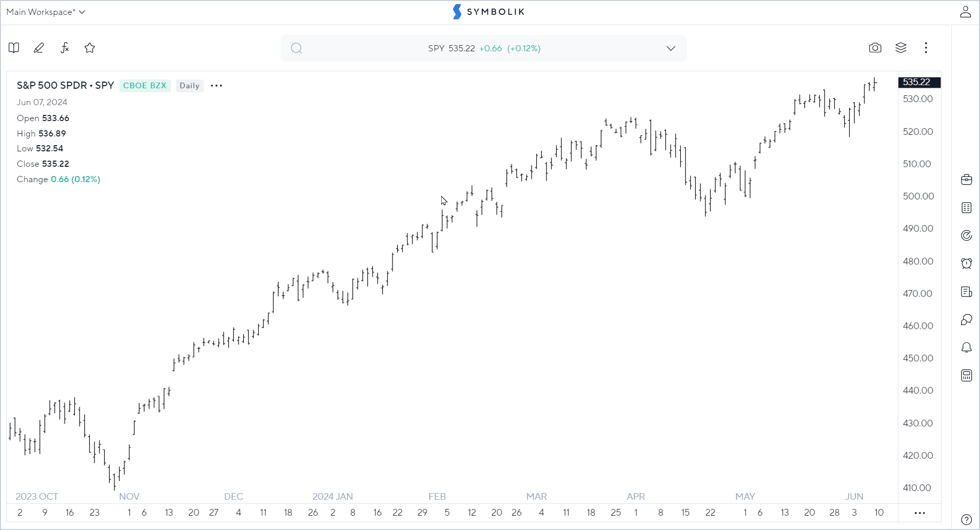Click the High 536.89 value
980x530 pixels.
click(52, 133)
